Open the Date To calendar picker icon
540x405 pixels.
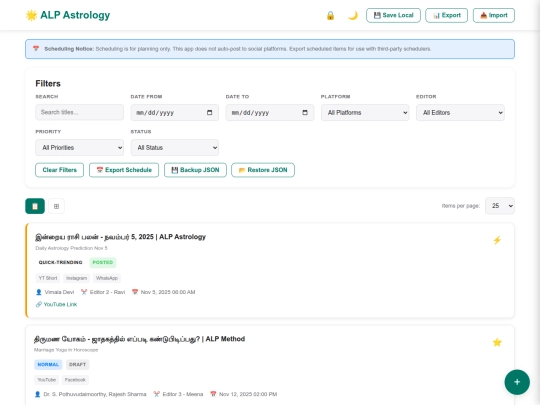point(305,113)
